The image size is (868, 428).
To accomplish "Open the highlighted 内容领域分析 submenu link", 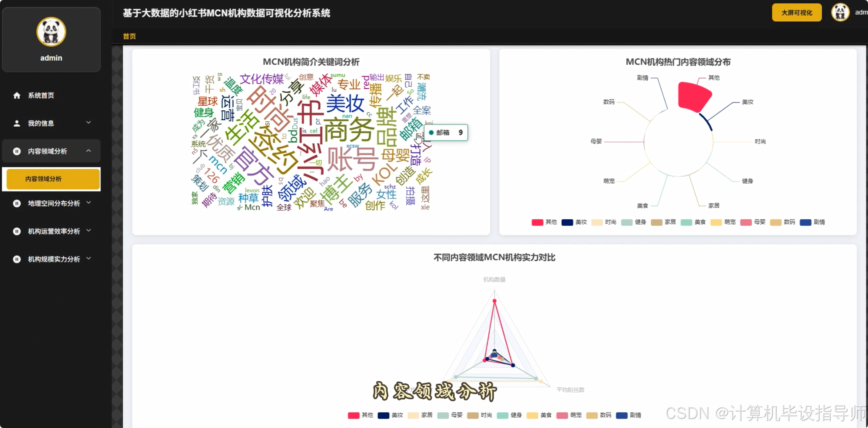I will click(x=51, y=179).
